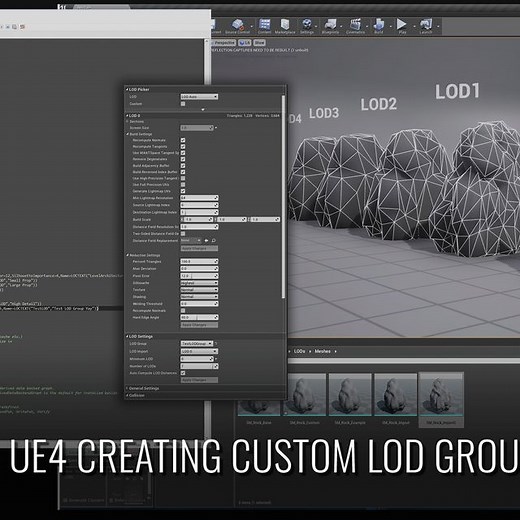Click the Hard Edge Angle value slider
Screen dimensions: 520x520
pos(199,318)
